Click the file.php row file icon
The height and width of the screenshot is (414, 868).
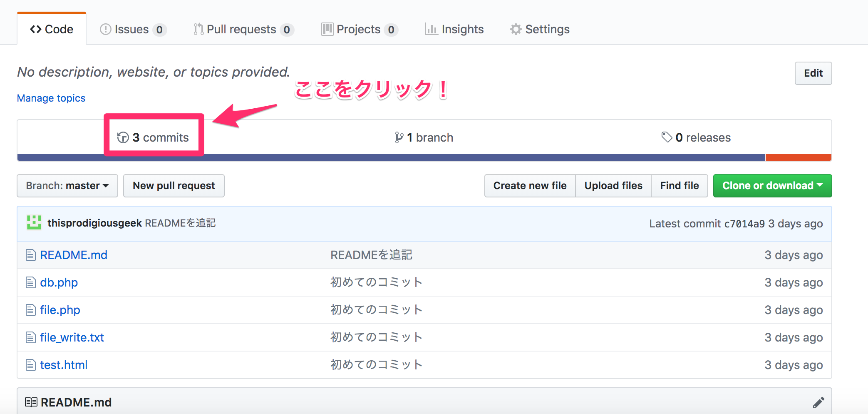[x=31, y=310]
